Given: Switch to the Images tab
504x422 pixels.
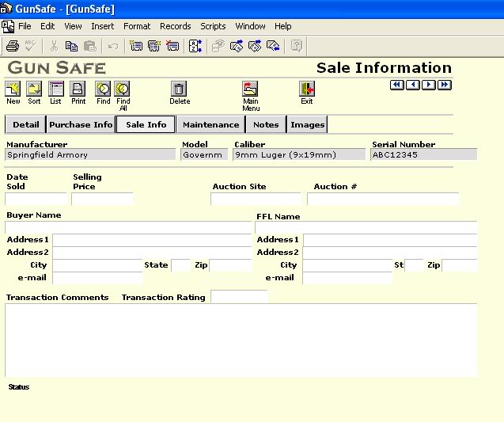Looking at the screenshot, I should (x=307, y=124).
